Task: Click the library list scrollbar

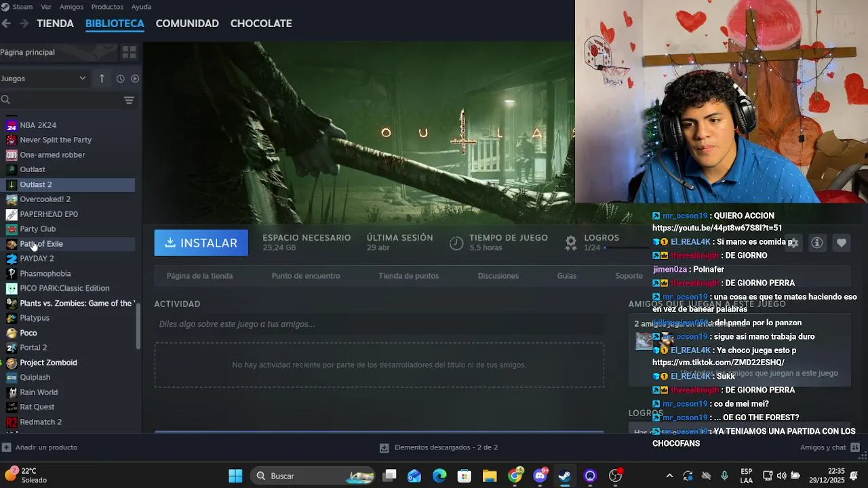Action: point(138,326)
